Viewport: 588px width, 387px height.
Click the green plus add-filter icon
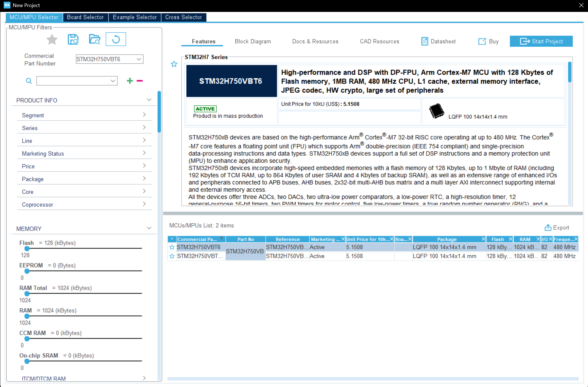click(130, 81)
